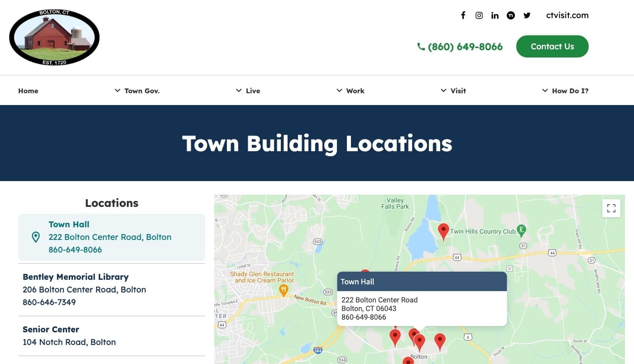This screenshot has width=634, height=364.
Task: Click the Town Hall info popup on the map
Action: [x=422, y=299]
